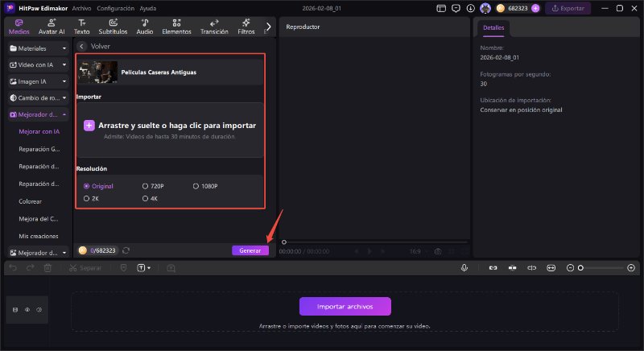Click the zoom-out minus icon on timeline
The height and width of the screenshot is (351, 644).
click(x=571, y=267)
